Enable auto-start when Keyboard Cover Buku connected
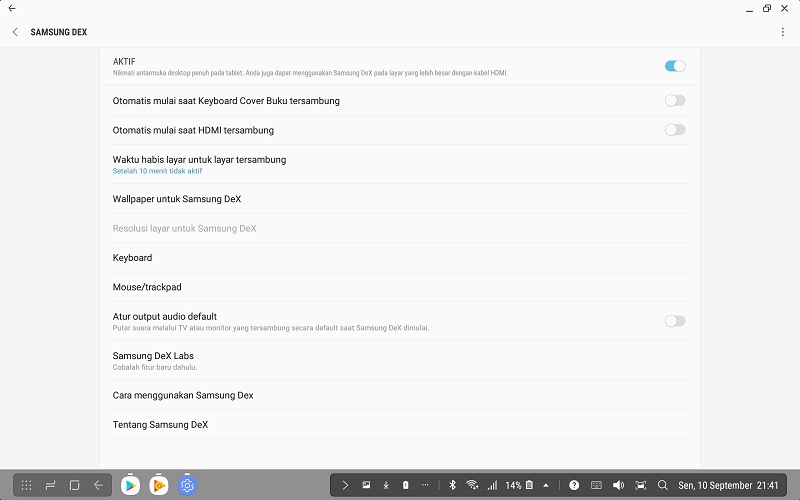 675,100
